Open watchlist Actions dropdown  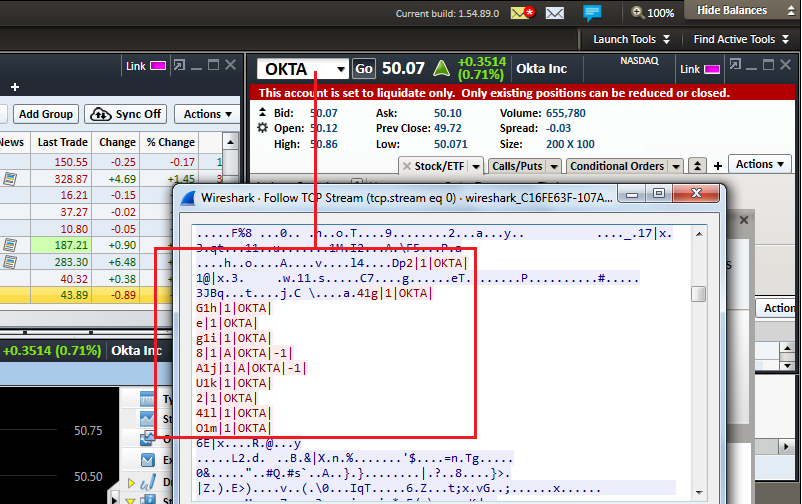207,114
